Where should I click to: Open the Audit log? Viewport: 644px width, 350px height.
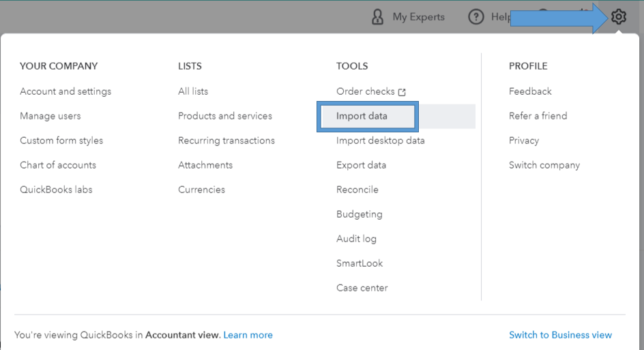point(356,239)
